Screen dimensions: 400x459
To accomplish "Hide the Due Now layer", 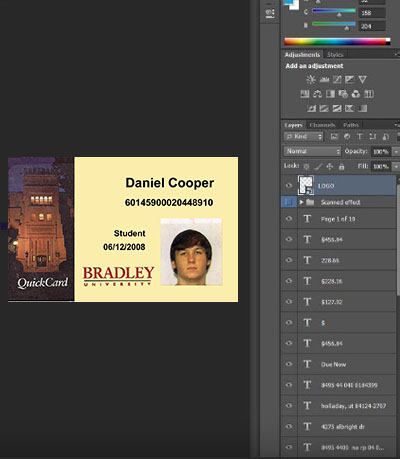I will click(x=289, y=364).
